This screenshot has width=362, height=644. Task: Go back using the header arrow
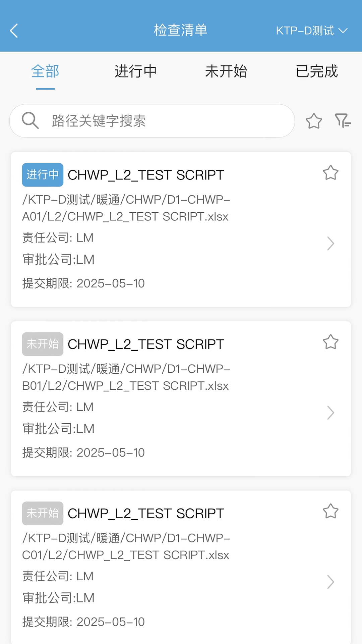click(x=14, y=31)
